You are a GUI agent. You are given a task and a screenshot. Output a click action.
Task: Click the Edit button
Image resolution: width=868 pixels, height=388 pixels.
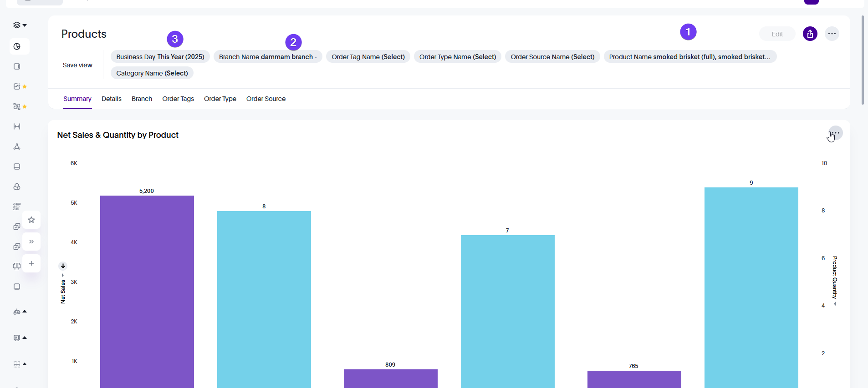point(777,34)
